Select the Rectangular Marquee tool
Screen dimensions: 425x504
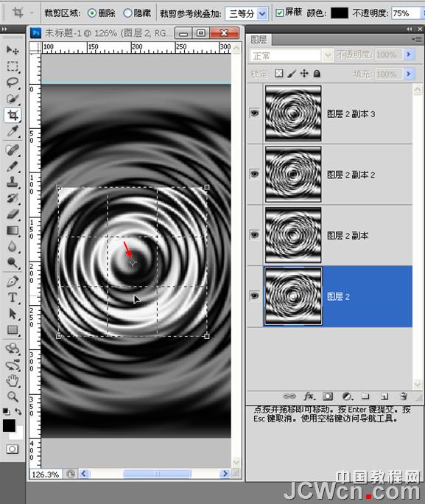(13, 66)
